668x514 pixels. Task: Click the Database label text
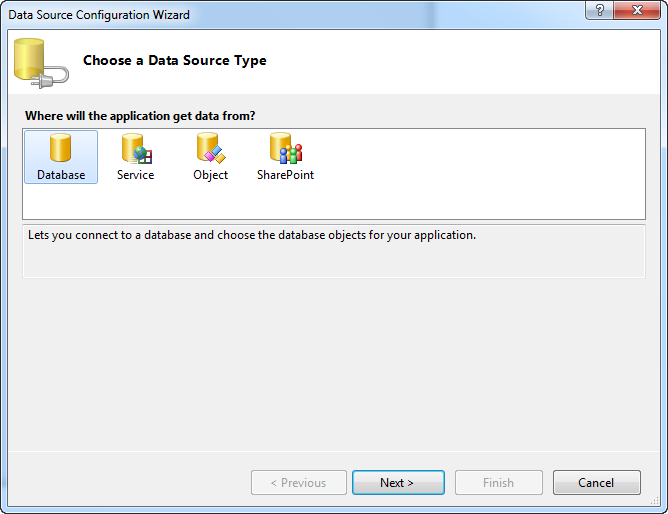pos(61,175)
